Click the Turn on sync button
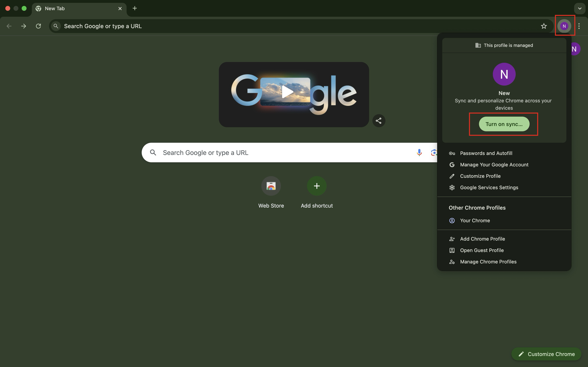Screen dimensions: 588x367 (504, 124)
